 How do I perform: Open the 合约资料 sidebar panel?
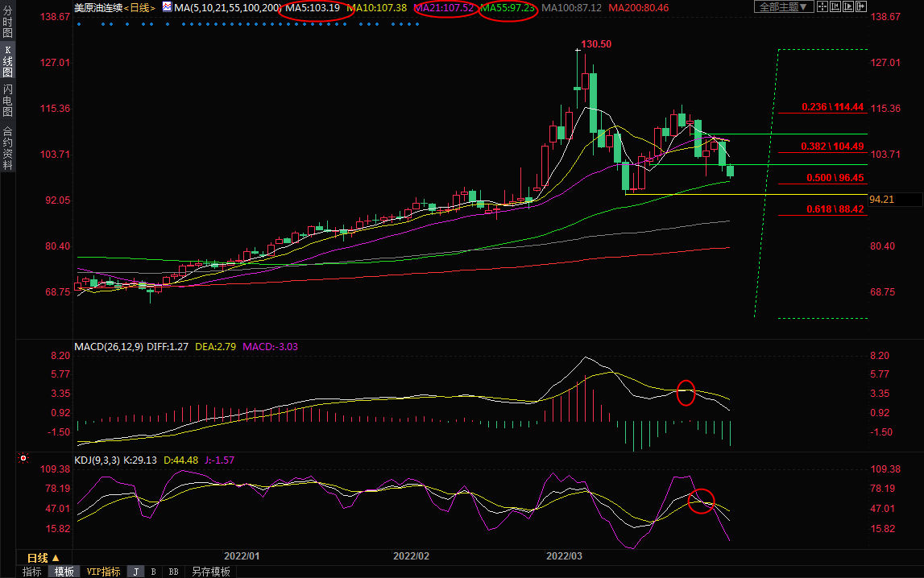7,148
